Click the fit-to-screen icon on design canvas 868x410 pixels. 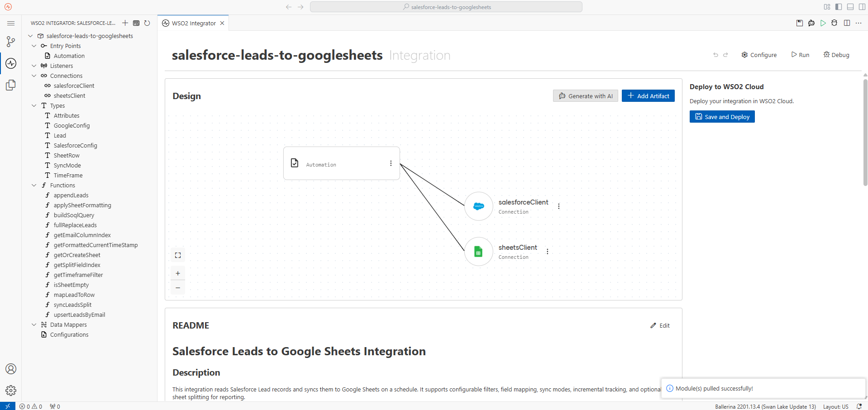pos(178,255)
